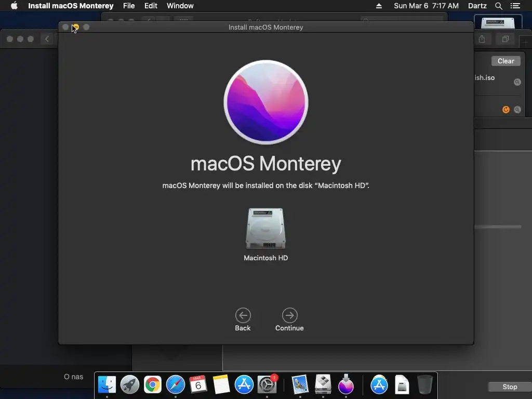Open the Apple menu

tap(14, 6)
